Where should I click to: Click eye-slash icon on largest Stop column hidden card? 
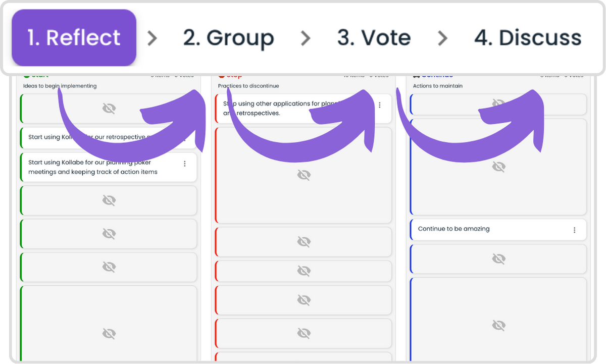pyautogui.click(x=304, y=175)
